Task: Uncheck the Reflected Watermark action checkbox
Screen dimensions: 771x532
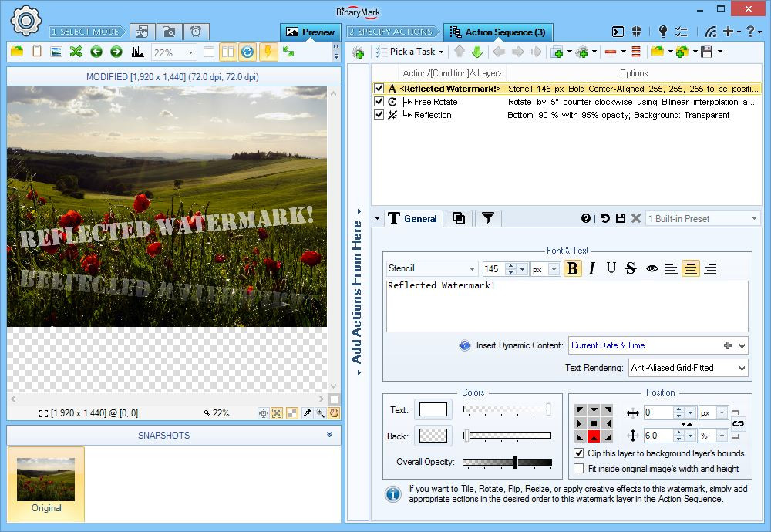Action: (379, 89)
